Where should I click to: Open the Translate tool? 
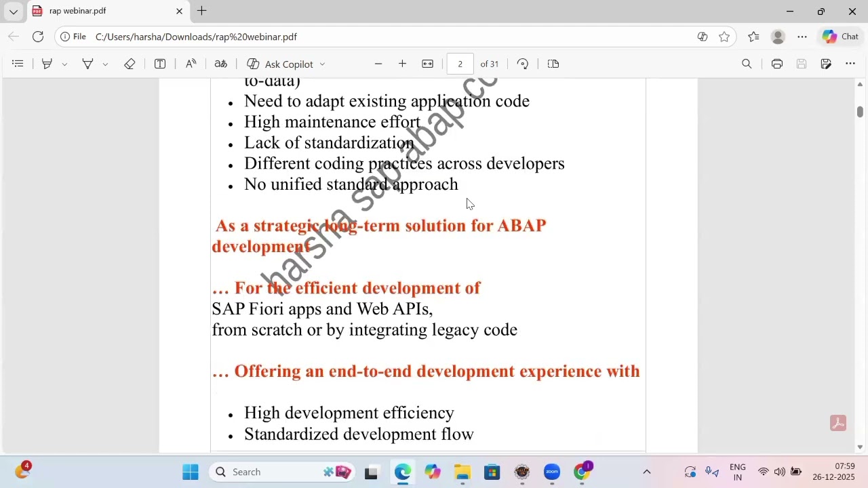click(221, 64)
